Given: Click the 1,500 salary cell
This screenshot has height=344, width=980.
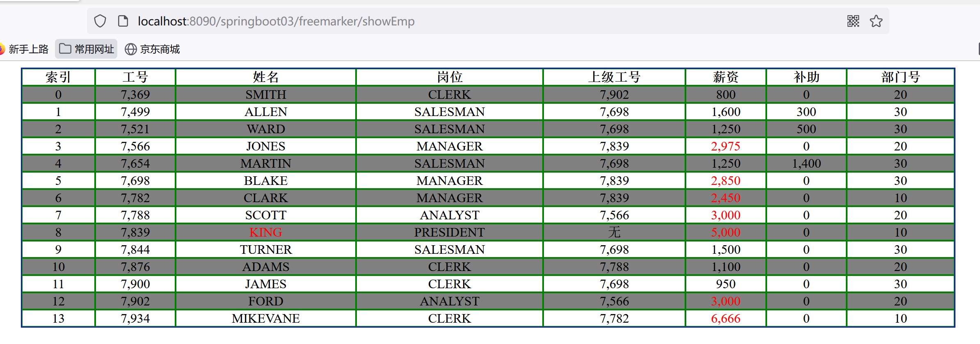Looking at the screenshot, I should tap(726, 249).
